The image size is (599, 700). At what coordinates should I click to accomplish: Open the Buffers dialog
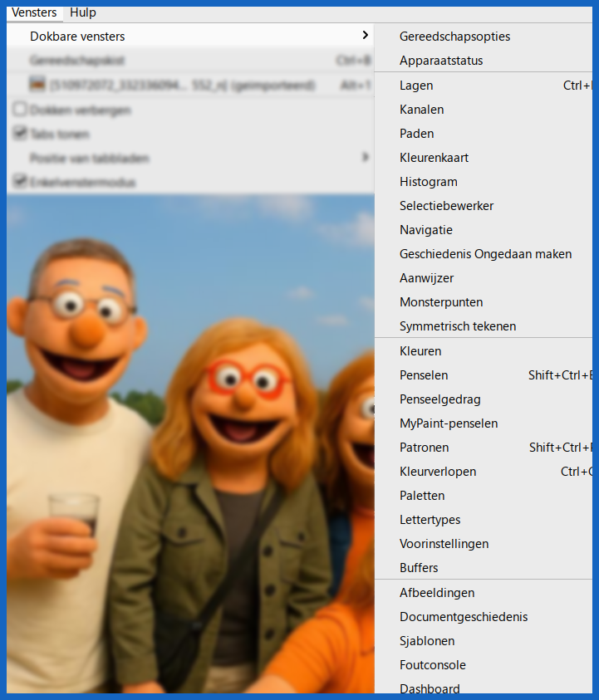tap(484, 568)
